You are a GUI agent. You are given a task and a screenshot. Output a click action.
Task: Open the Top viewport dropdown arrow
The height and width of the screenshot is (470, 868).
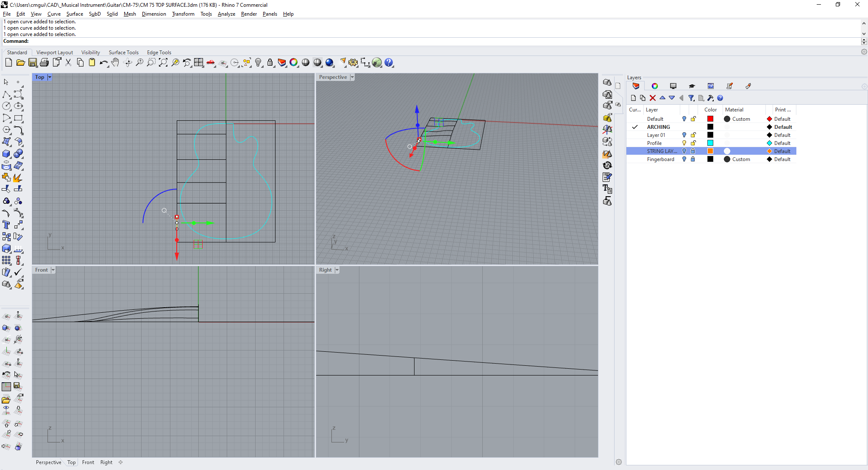[50, 77]
